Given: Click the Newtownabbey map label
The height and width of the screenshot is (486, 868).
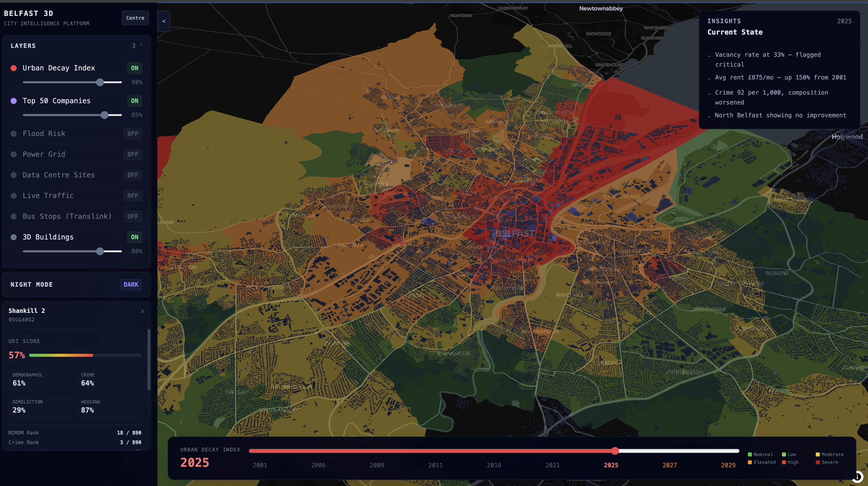Looking at the screenshot, I should [x=601, y=8].
